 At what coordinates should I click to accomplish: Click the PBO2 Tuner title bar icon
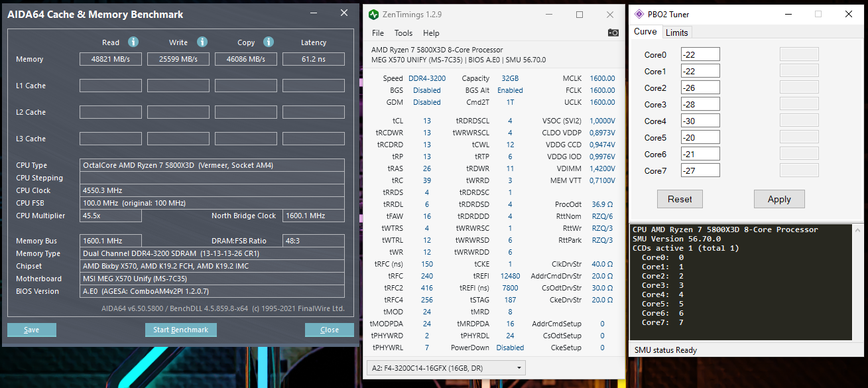[639, 14]
